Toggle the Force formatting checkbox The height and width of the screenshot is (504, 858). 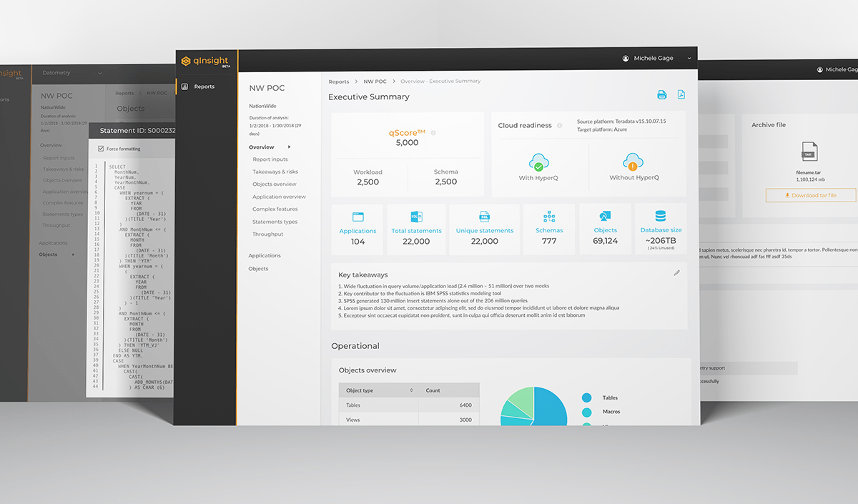tap(99, 149)
